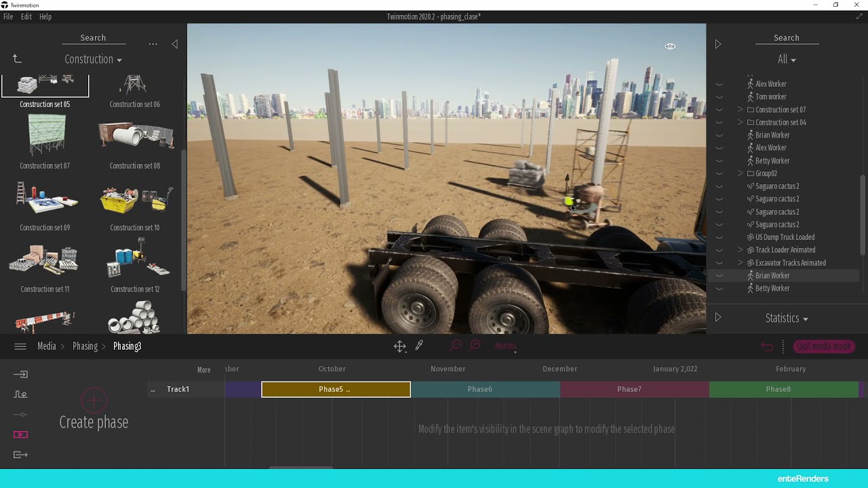The image size is (868, 488).
Task: Select the Phase5 block
Action: [x=336, y=390]
